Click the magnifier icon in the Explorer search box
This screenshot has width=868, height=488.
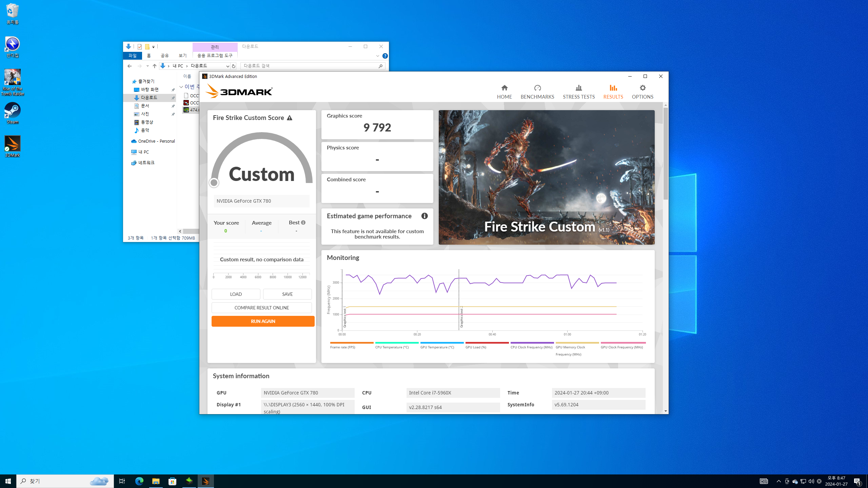click(x=381, y=66)
